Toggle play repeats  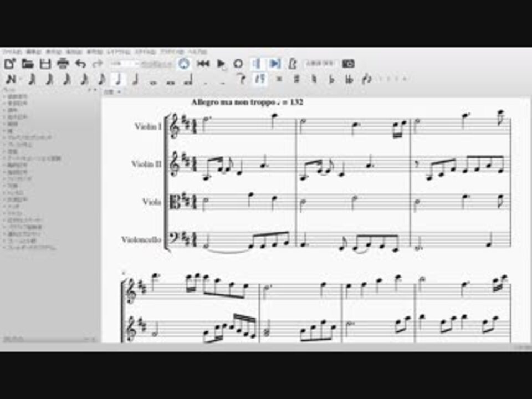tap(257, 64)
